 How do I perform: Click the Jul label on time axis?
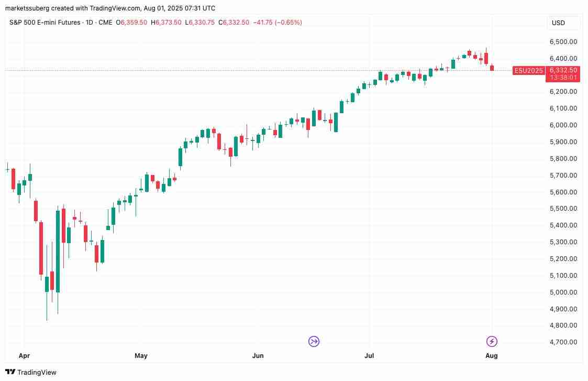coord(369,356)
